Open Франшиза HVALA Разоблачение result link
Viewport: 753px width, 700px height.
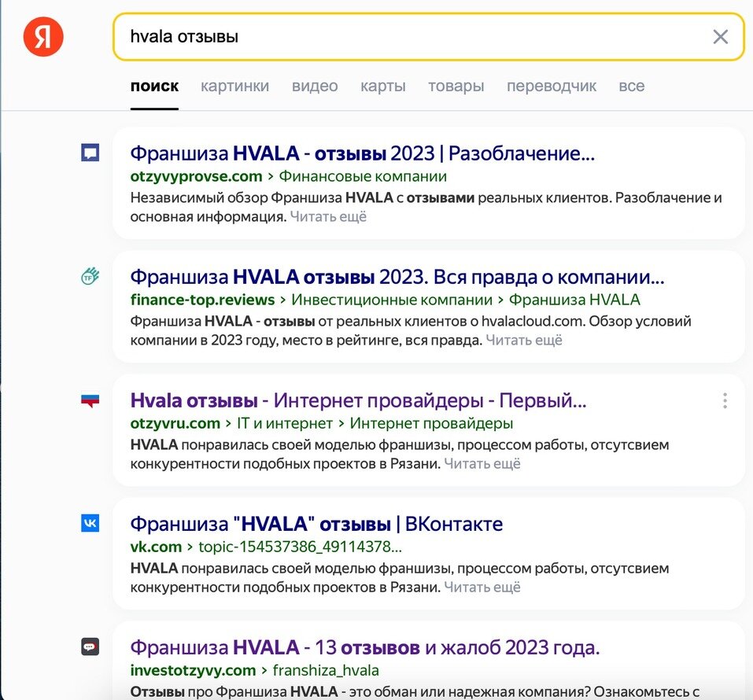pyautogui.click(x=363, y=153)
